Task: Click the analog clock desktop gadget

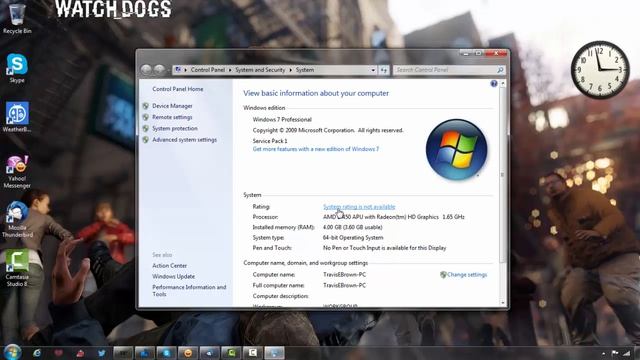Action: [x=600, y=69]
